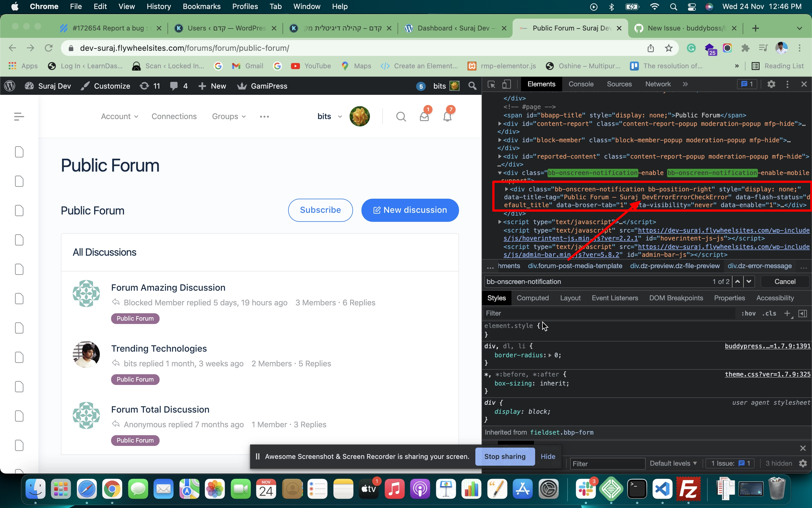This screenshot has width=812, height=508.
Task: Open the Forum Amazing Discussion link
Action: 168,288
